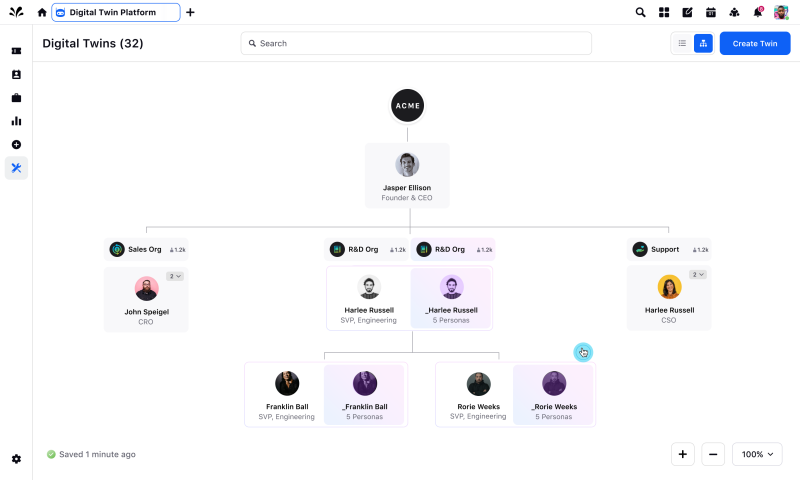Open the bar chart analytics icon in sidebar
The height and width of the screenshot is (480, 800).
click(x=16, y=121)
